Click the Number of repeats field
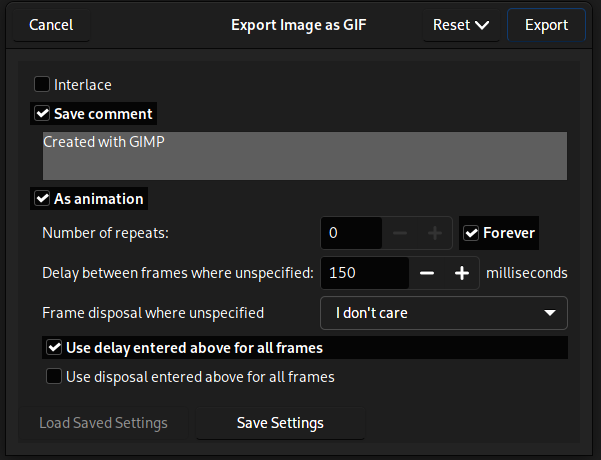The width and height of the screenshot is (601, 460). click(351, 233)
